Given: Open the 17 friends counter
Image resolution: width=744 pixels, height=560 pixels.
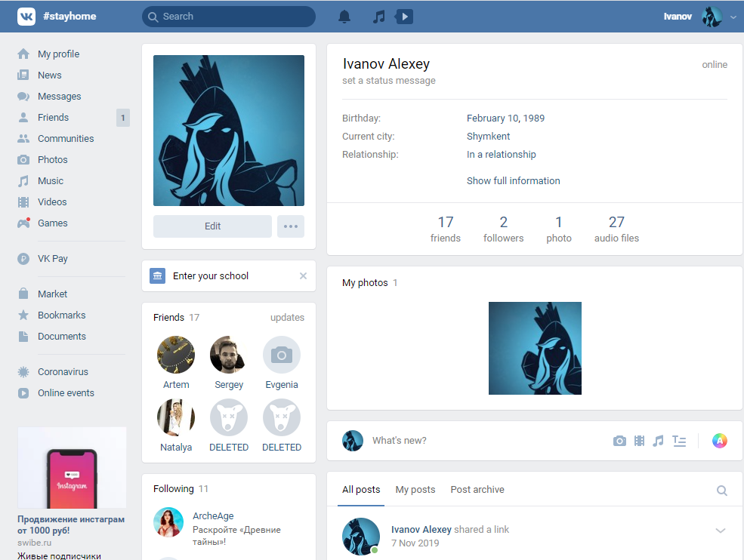Looking at the screenshot, I should pyautogui.click(x=445, y=229).
